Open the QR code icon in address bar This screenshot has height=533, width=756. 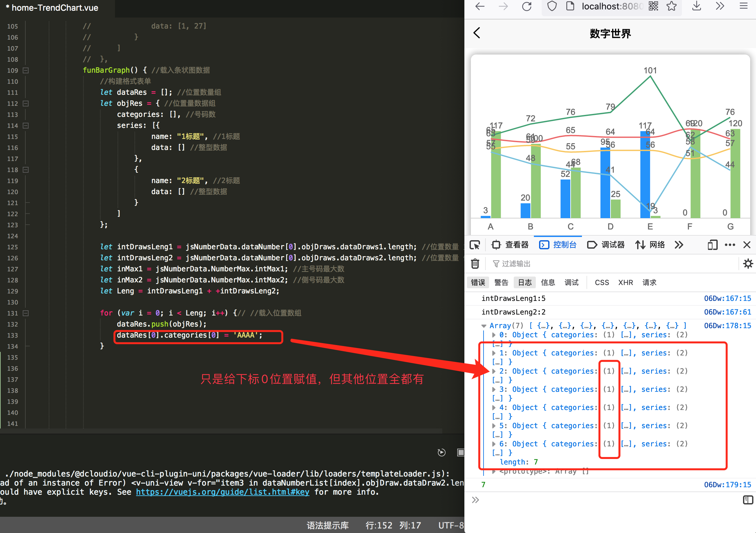click(x=653, y=6)
